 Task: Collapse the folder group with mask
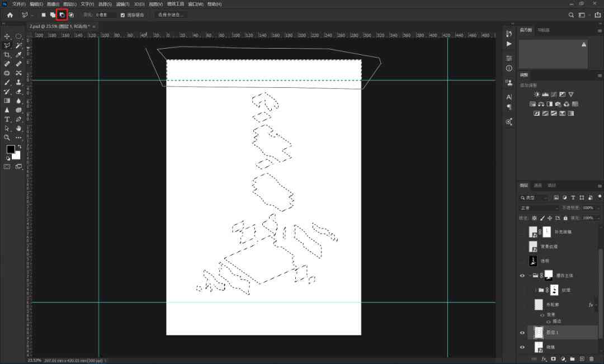tap(530, 276)
